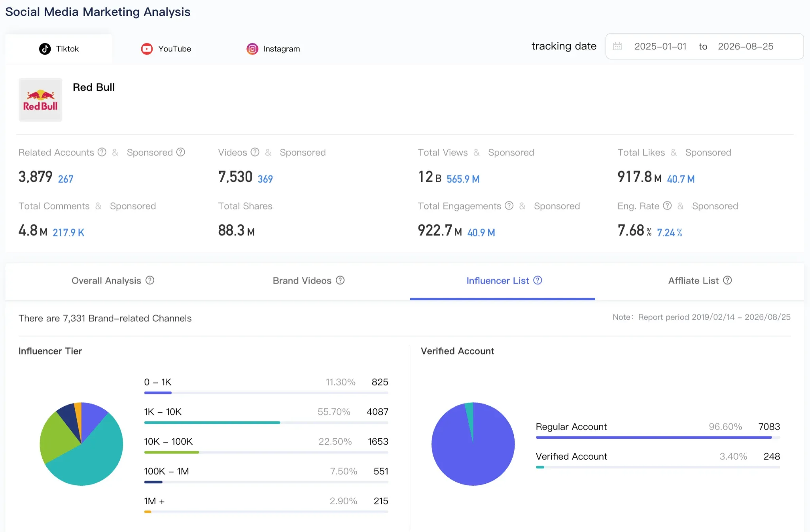This screenshot has height=532, width=810.
Task: Open the Related Accounts help icon
Action: click(x=102, y=152)
